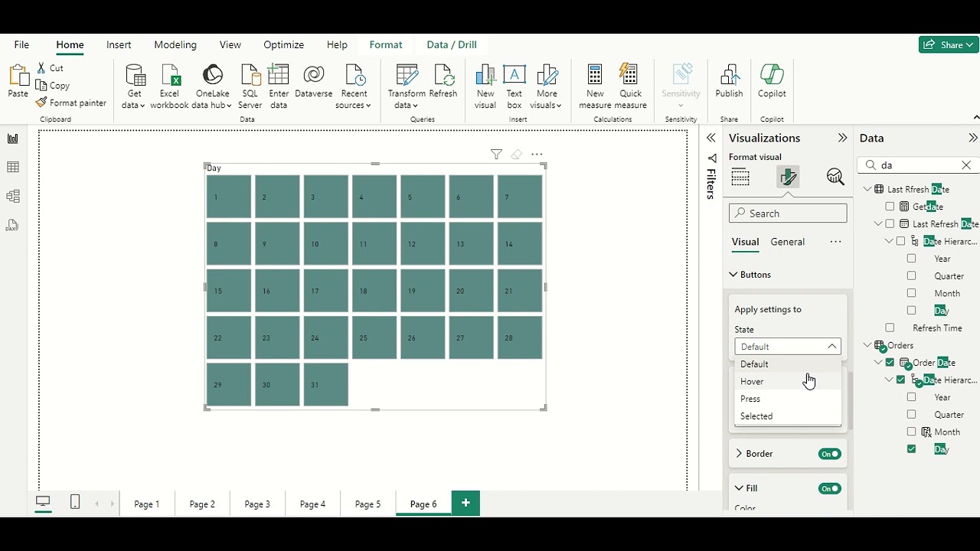Uncheck the Day field under Orders
980x551 pixels.
[911, 449]
